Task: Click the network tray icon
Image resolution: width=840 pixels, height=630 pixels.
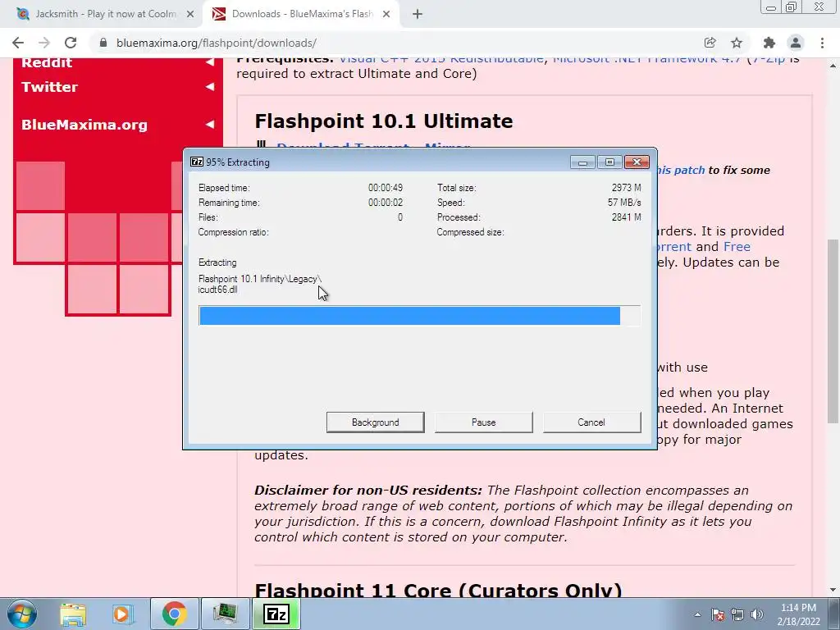Action: tap(737, 614)
